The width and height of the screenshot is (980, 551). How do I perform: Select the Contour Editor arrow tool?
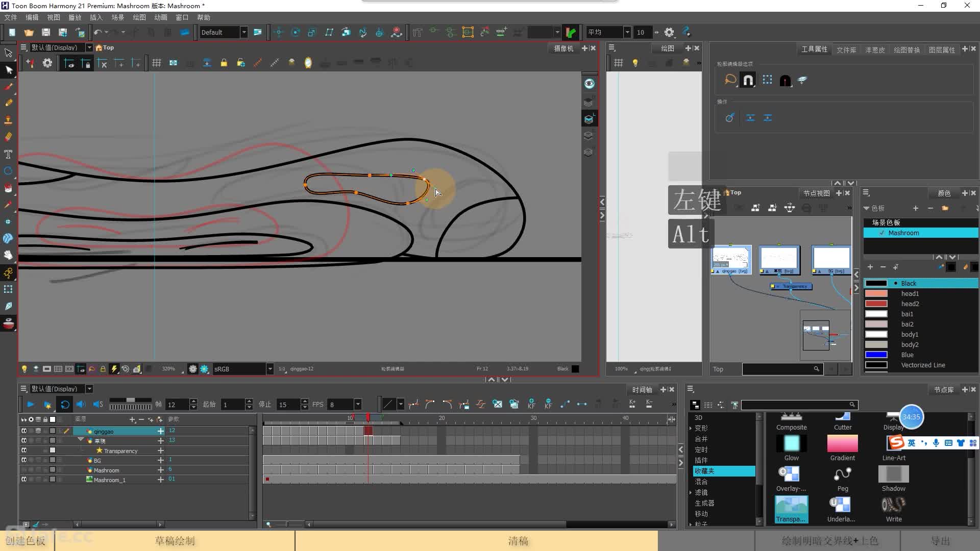pos(8,70)
